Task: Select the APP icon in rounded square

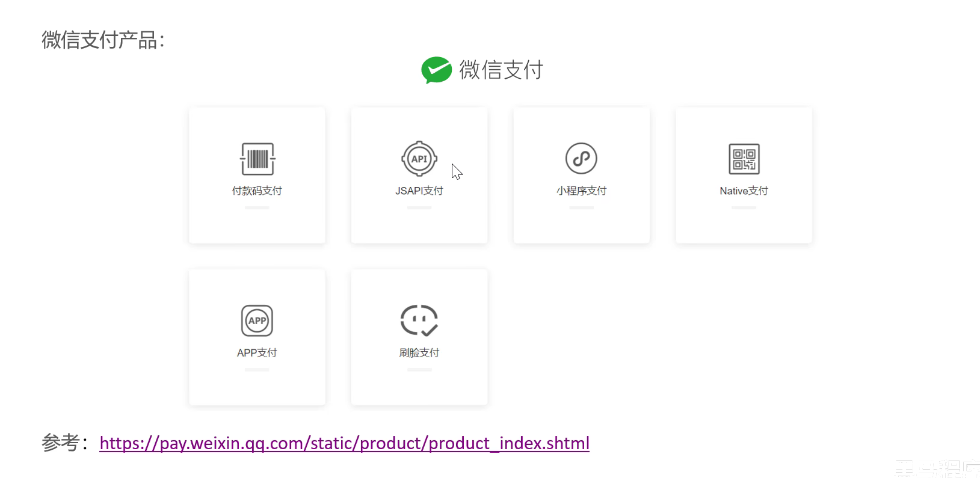Action: click(257, 320)
